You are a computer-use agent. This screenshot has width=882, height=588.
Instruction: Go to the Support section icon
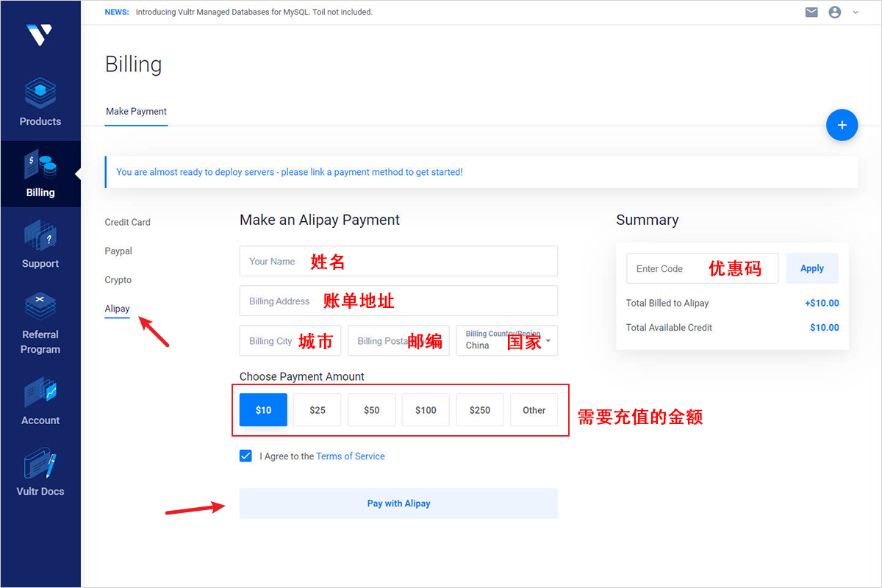(x=40, y=235)
